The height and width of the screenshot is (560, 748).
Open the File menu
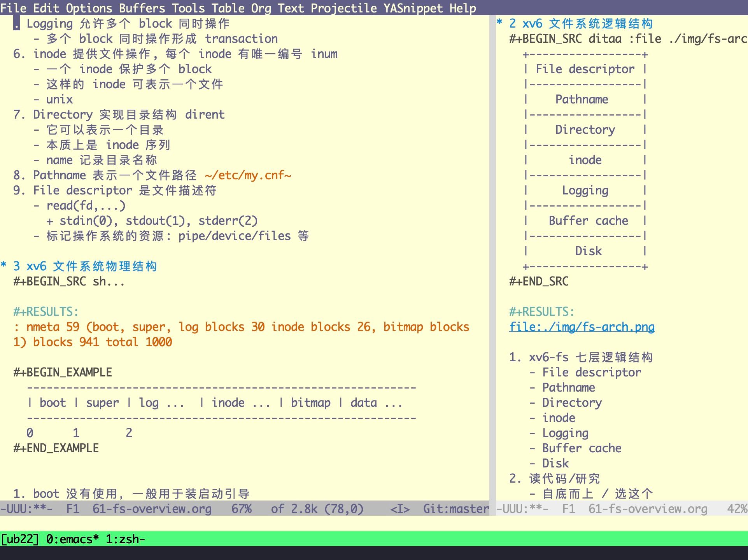13,8
